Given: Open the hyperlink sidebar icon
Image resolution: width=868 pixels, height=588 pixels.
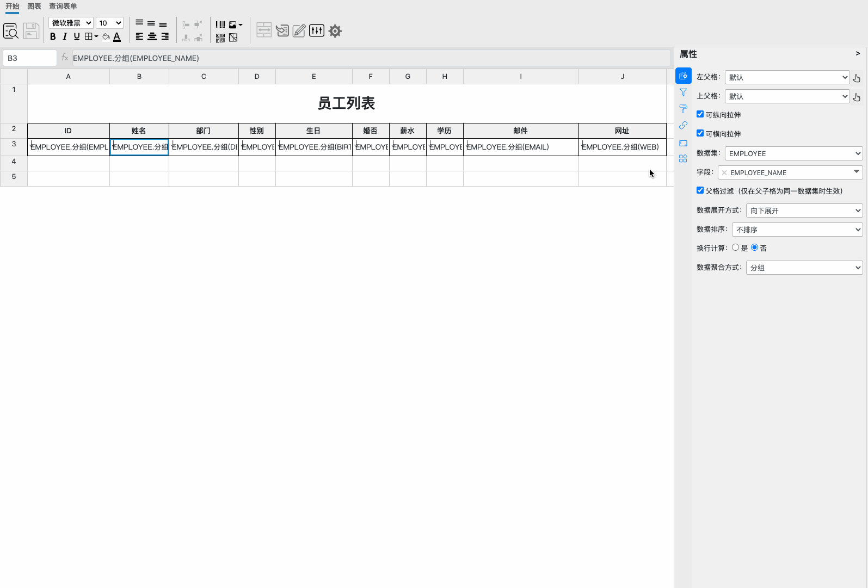Looking at the screenshot, I should [x=684, y=125].
